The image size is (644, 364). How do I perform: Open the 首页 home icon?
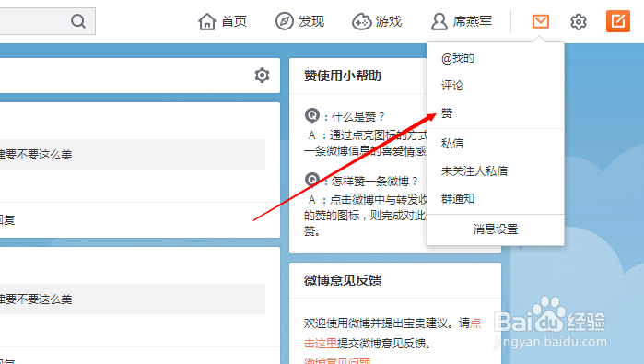coord(206,21)
